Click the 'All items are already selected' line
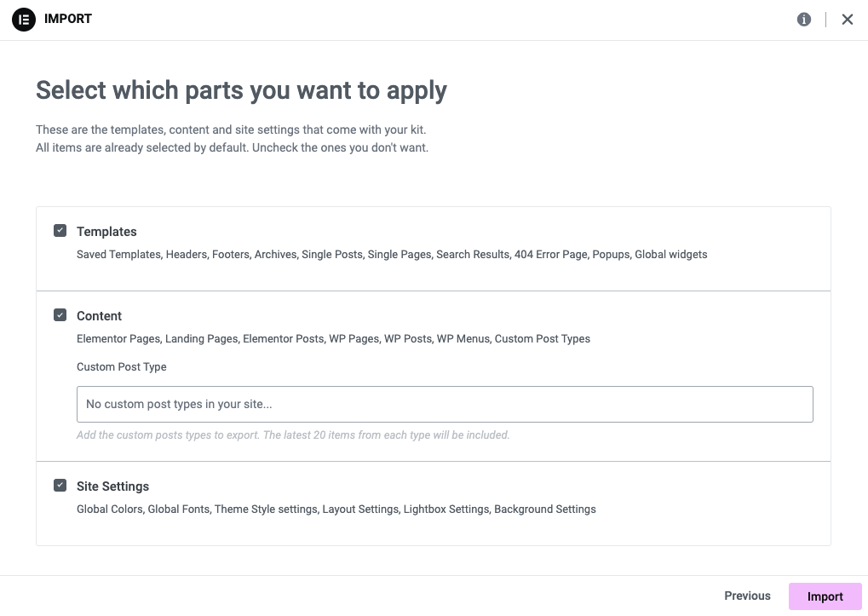868x616 pixels. click(x=232, y=147)
